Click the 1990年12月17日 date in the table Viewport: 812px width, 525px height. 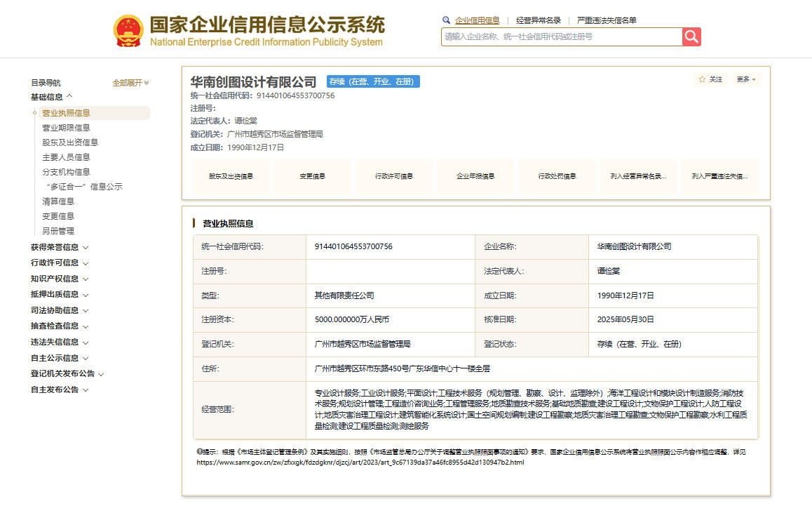click(625, 295)
